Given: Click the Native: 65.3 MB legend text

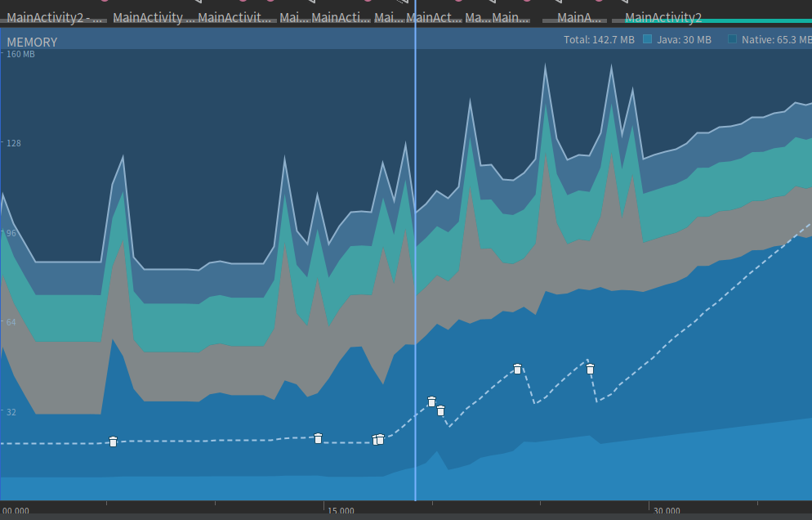Looking at the screenshot, I should pos(774,39).
